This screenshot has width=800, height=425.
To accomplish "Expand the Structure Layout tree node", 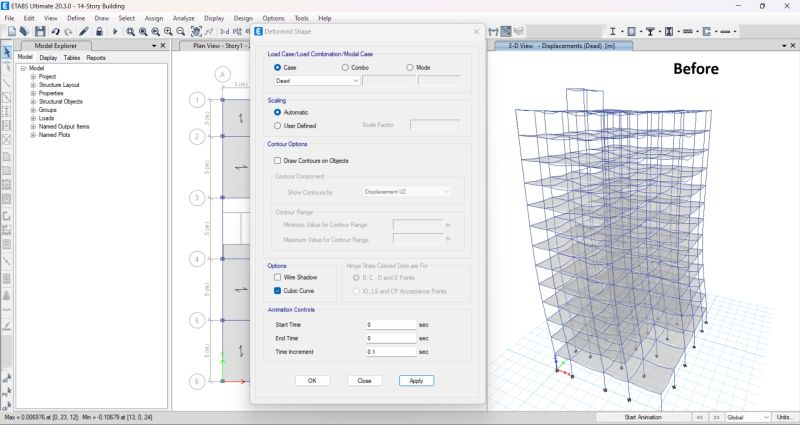I will (33, 85).
